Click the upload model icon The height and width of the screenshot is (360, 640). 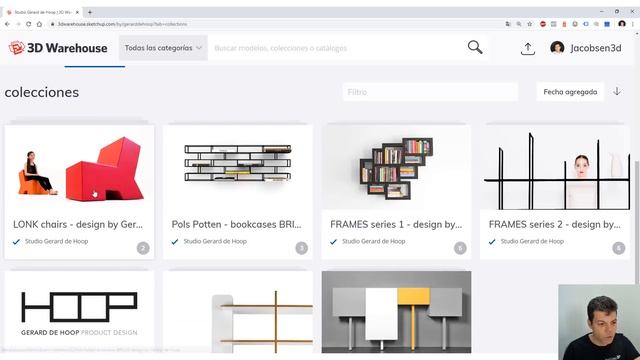pyautogui.click(x=528, y=49)
